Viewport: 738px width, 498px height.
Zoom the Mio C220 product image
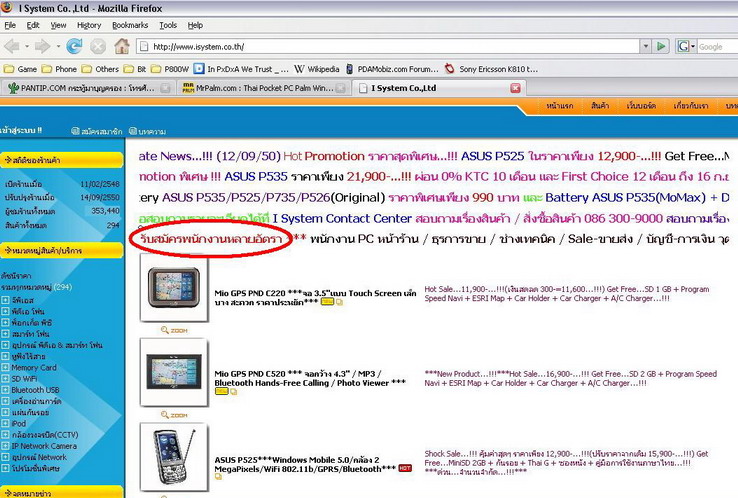coord(174,330)
